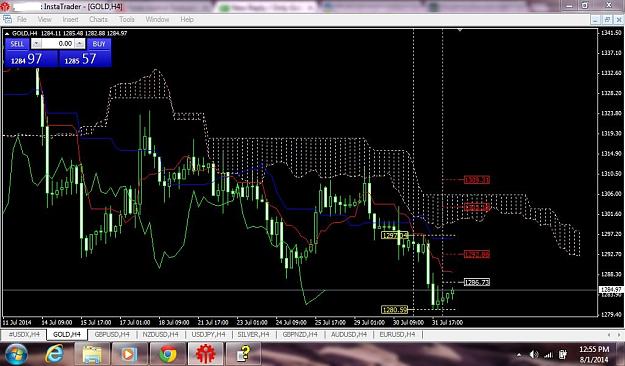This screenshot has height=366, width=625.
Task: Open the Tools menu
Action: 127,19
